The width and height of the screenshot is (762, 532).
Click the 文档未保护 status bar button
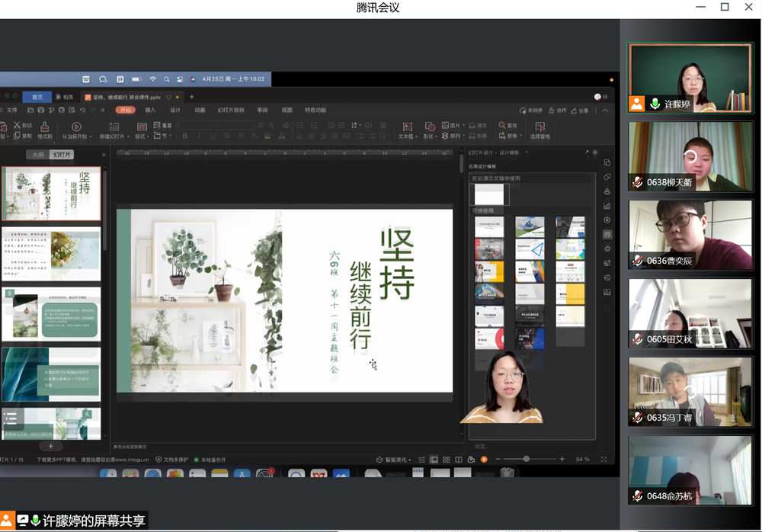tap(171, 460)
